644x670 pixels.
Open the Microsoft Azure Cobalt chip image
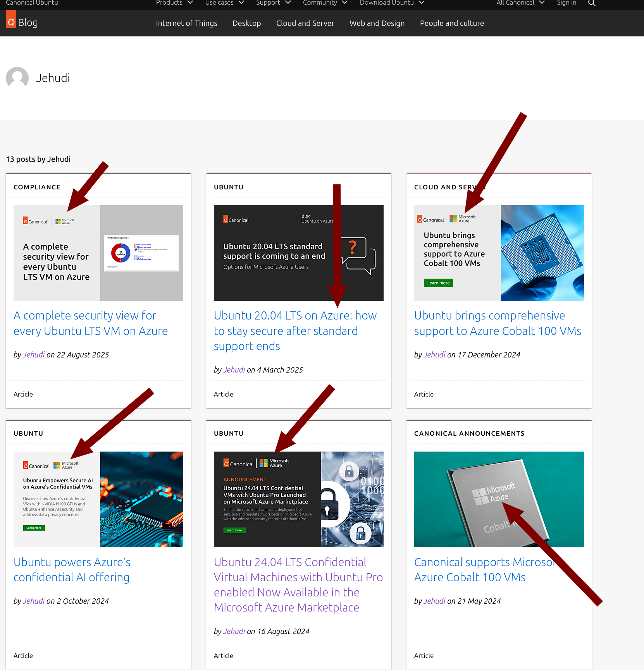pyautogui.click(x=499, y=499)
